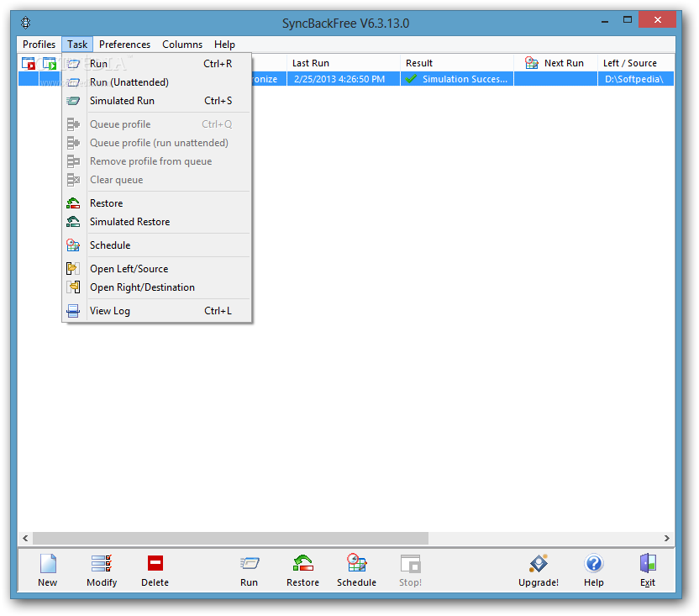699x616 pixels.
Task: Select Open Right/Destination menu entry
Action: 157,287
